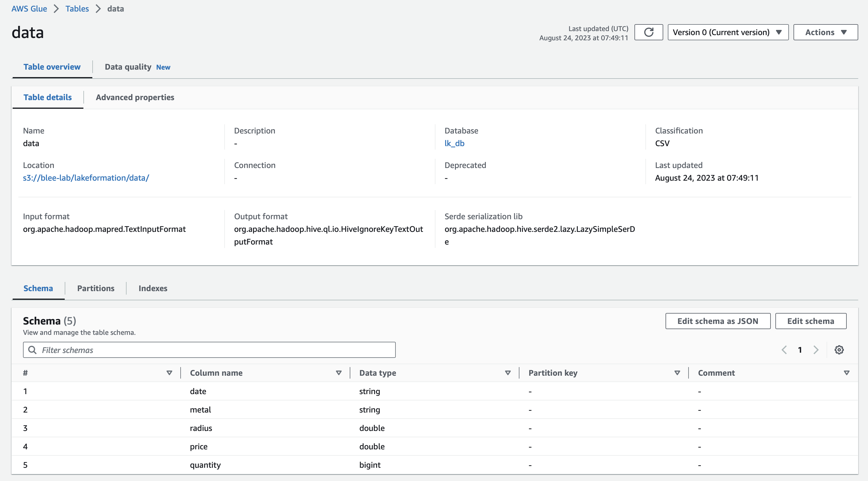Open the Indexes tab
This screenshot has width=868, height=481.
(153, 288)
